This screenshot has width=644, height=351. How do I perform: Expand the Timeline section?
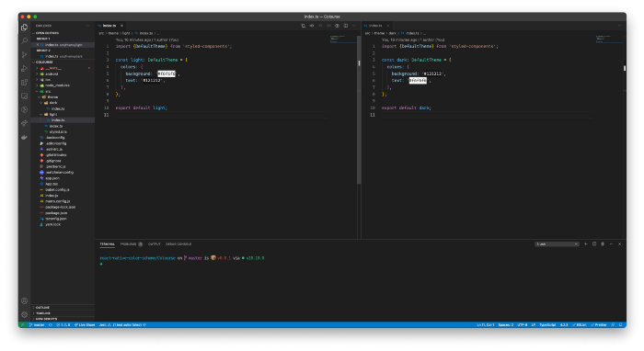(x=63, y=312)
